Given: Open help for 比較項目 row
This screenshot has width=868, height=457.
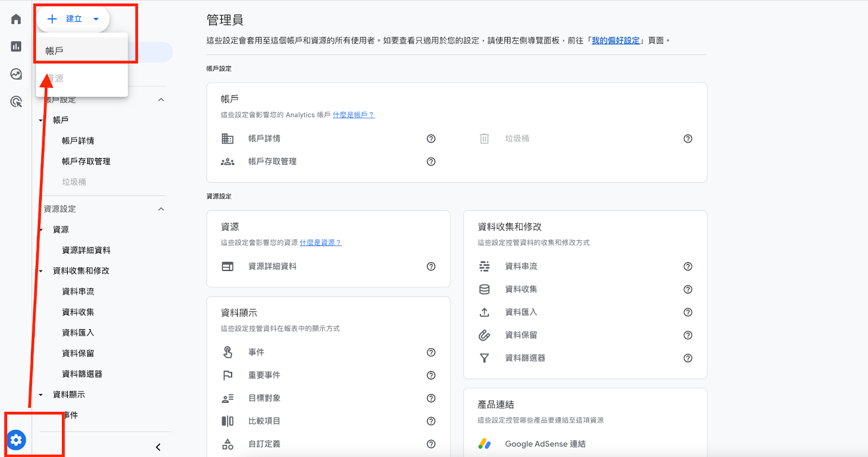Looking at the screenshot, I should [x=431, y=421].
